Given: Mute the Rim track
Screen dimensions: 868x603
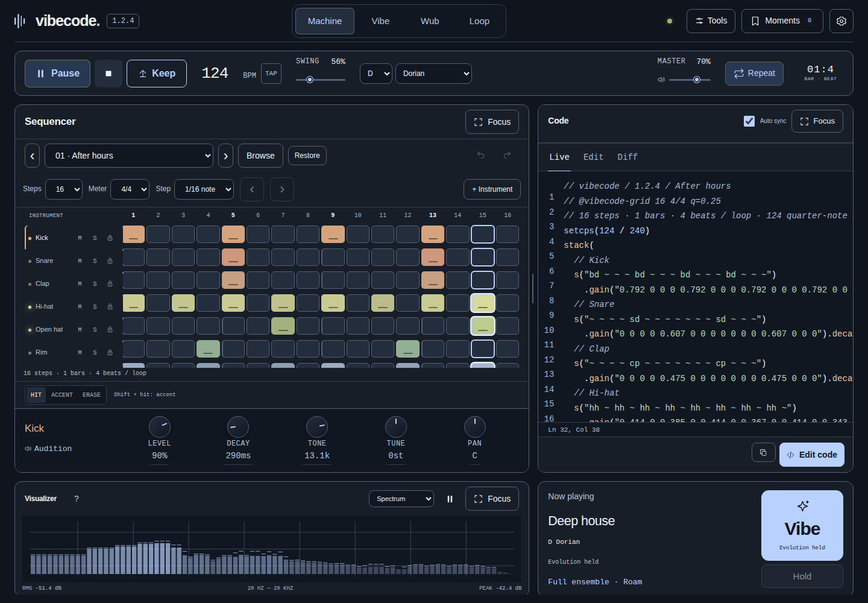Looking at the screenshot, I should [x=80, y=353].
